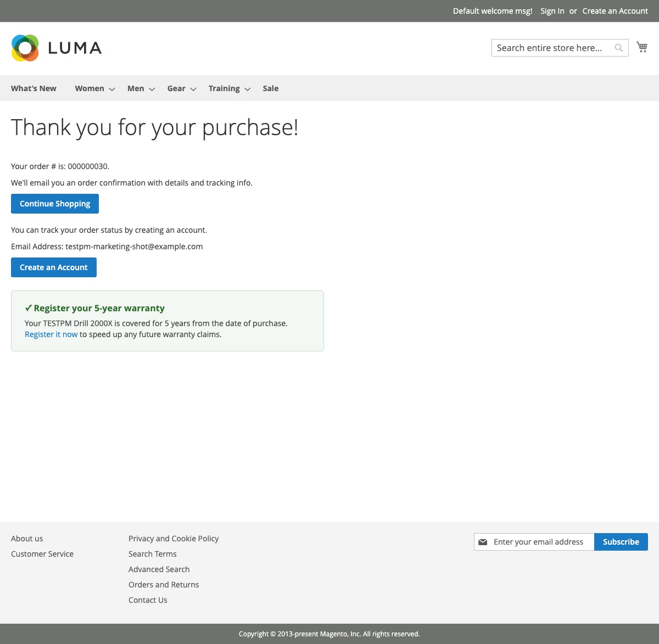
Task: Focus the newsletter email address field
Action: point(534,542)
